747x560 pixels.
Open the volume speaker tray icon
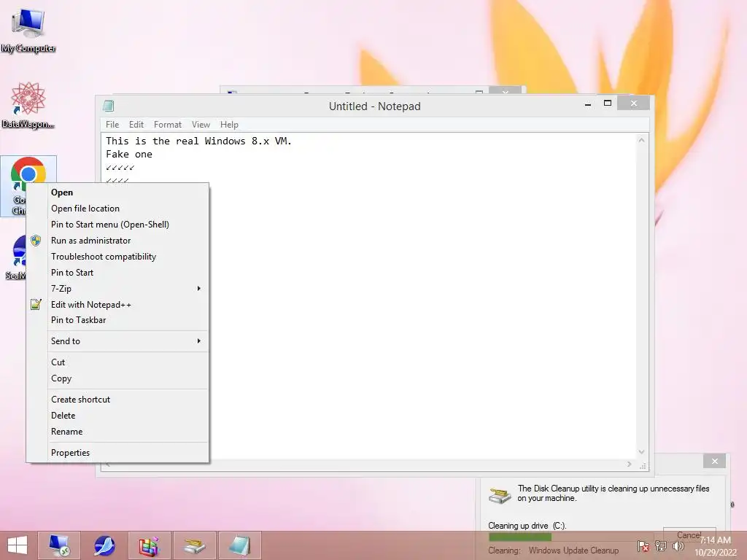[678, 545]
